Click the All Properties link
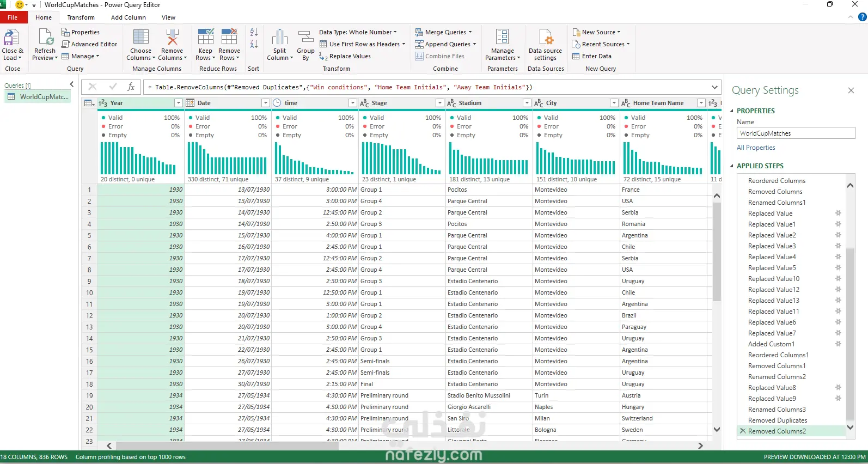This screenshot has height=464, width=868. pyautogui.click(x=756, y=148)
